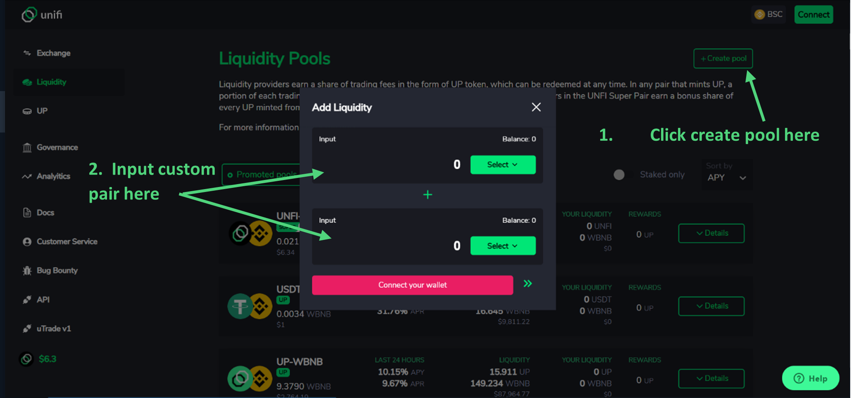Open the Docs document icon
This screenshot has width=868, height=398.
pyautogui.click(x=27, y=213)
